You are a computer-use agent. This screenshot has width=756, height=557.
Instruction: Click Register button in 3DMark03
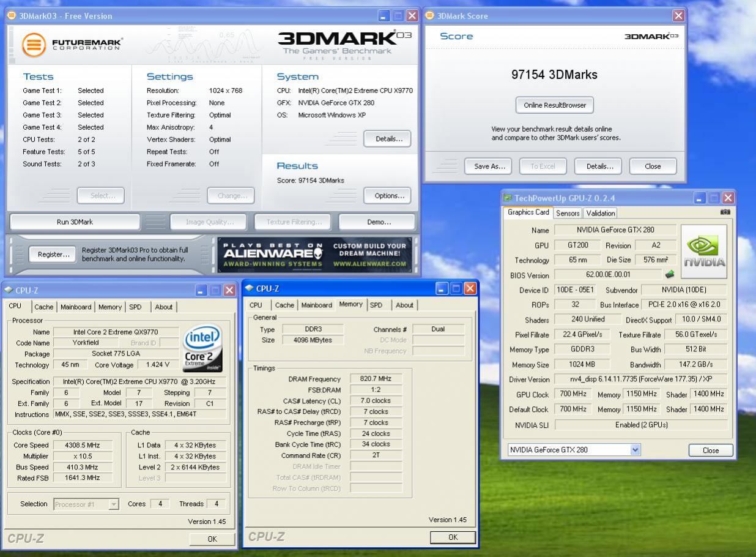click(x=53, y=255)
